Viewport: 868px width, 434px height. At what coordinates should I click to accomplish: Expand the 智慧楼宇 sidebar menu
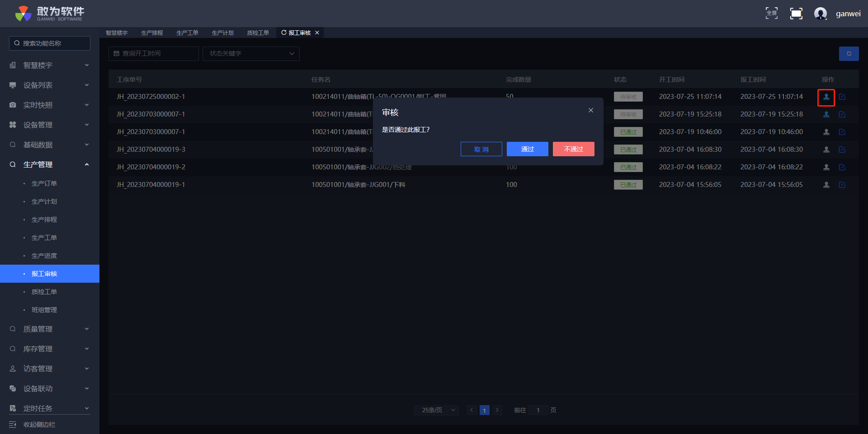point(50,65)
